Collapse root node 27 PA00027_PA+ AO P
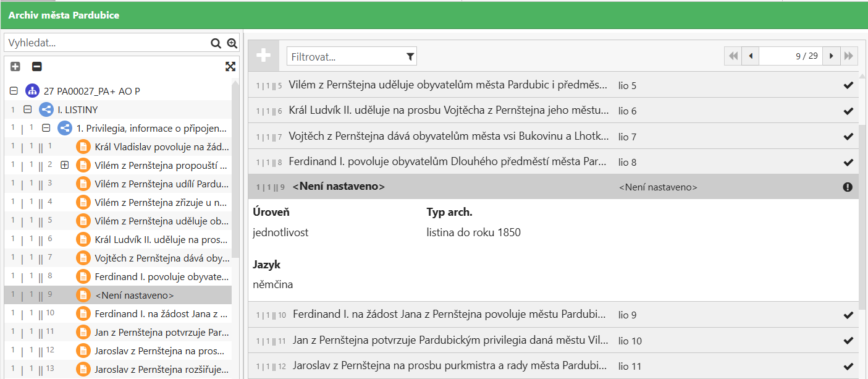This screenshot has height=379, width=868. pos(14,91)
